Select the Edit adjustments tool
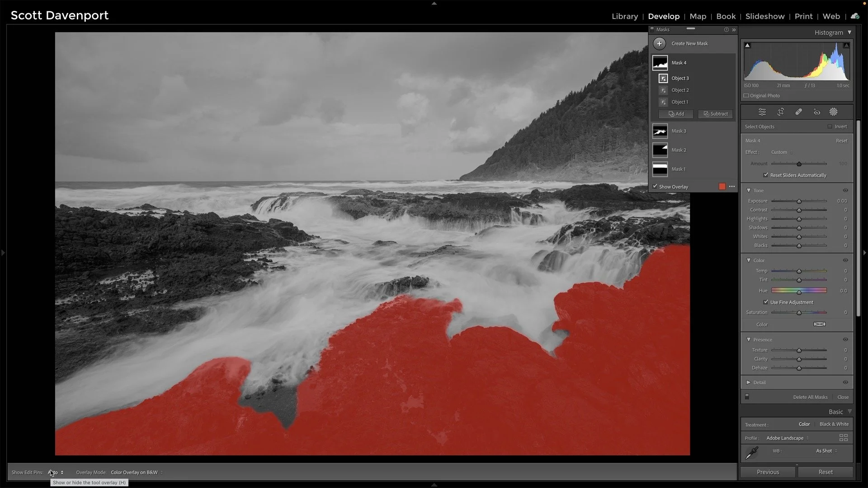868x488 pixels. point(762,112)
